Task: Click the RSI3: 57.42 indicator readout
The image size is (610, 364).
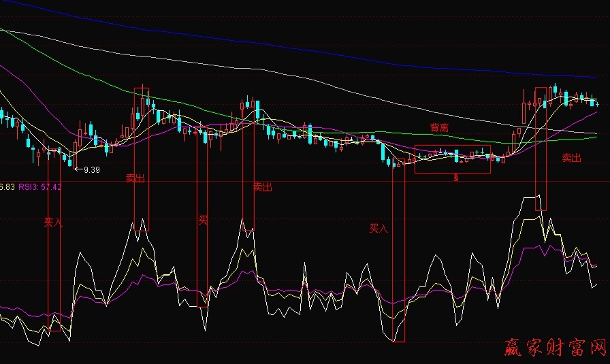Action: (39, 186)
